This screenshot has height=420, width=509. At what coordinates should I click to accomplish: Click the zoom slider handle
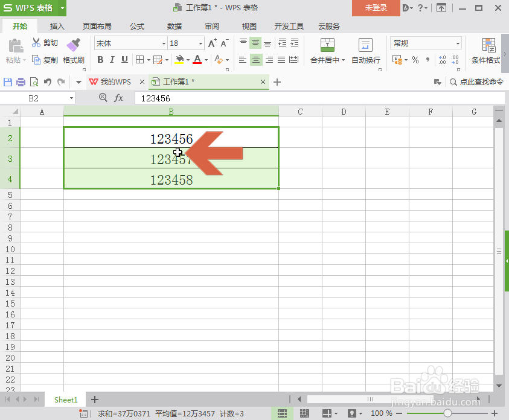447,413
